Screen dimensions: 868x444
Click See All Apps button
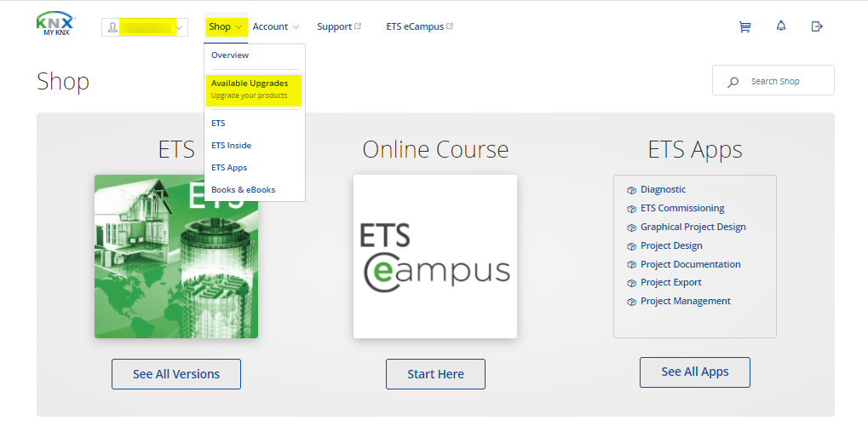click(x=695, y=372)
